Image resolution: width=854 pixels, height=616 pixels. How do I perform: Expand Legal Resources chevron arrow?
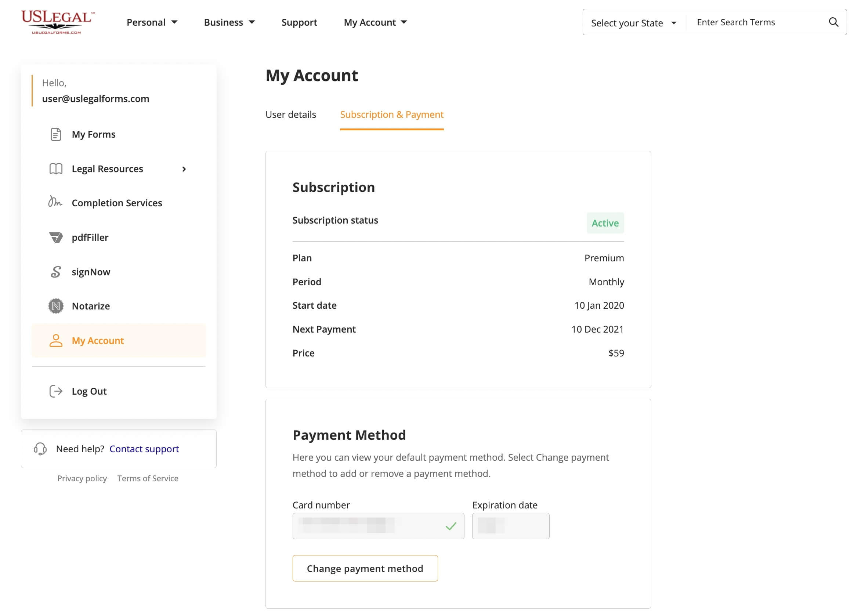[x=184, y=169]
